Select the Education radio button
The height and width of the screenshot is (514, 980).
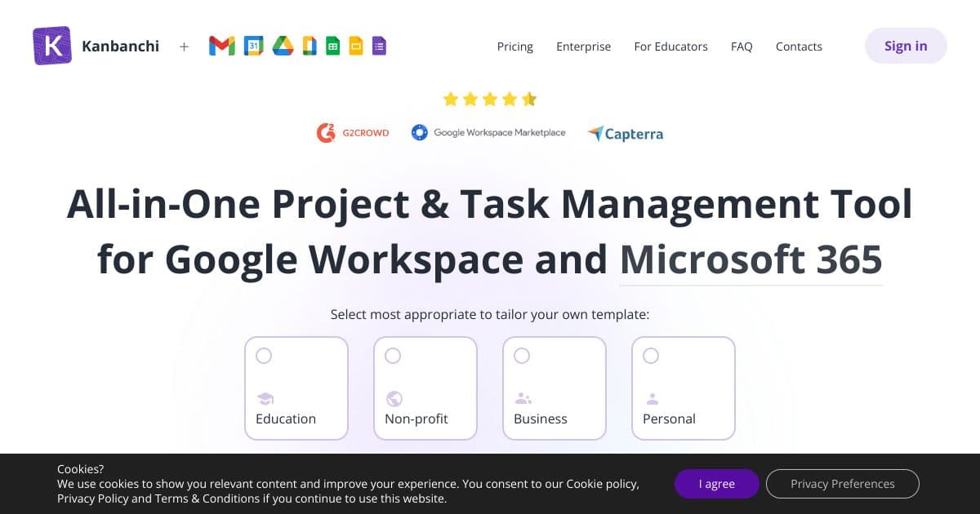[x=264, y=356]
